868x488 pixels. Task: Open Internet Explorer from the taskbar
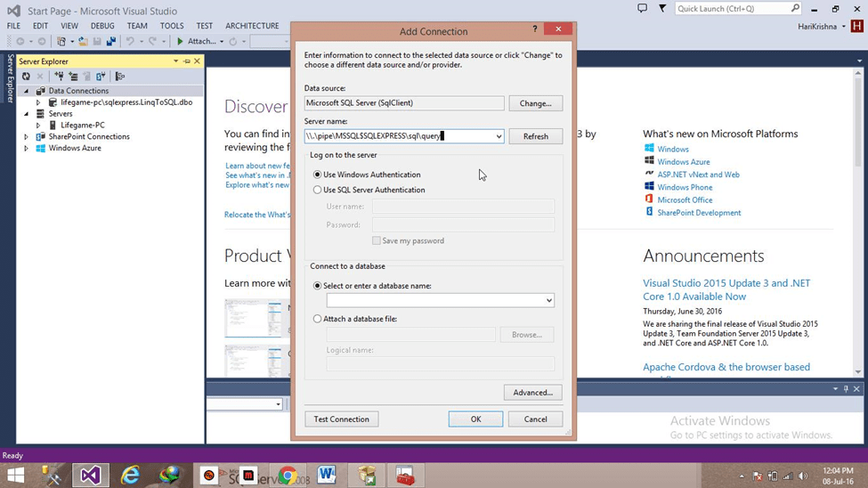click(130, 476)
